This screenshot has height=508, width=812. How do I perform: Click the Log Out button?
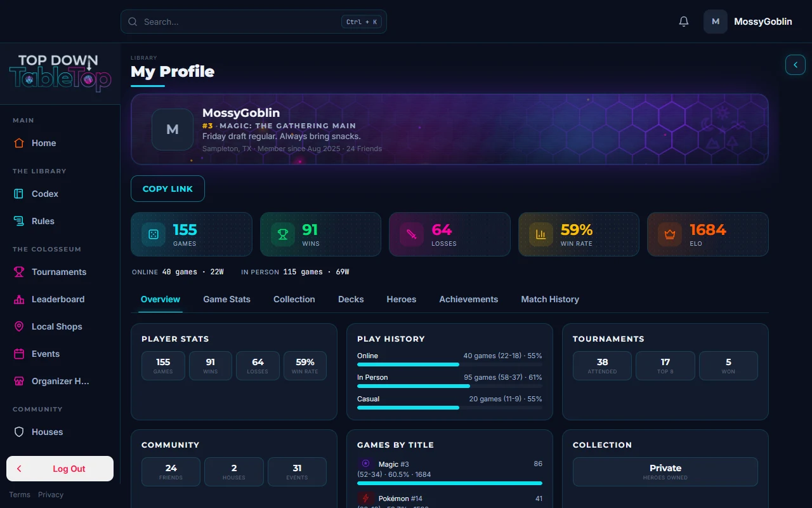(x=60, y=469)
